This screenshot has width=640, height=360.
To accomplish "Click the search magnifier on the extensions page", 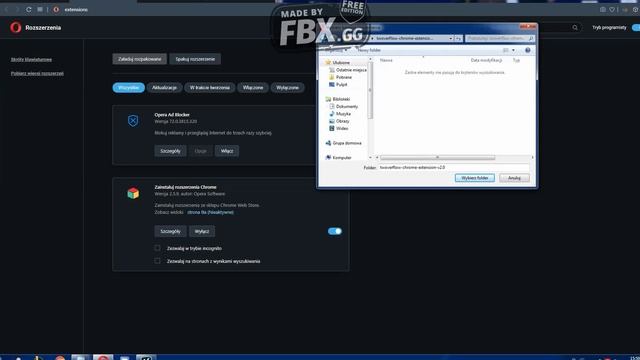I will (x=575, y=27).
